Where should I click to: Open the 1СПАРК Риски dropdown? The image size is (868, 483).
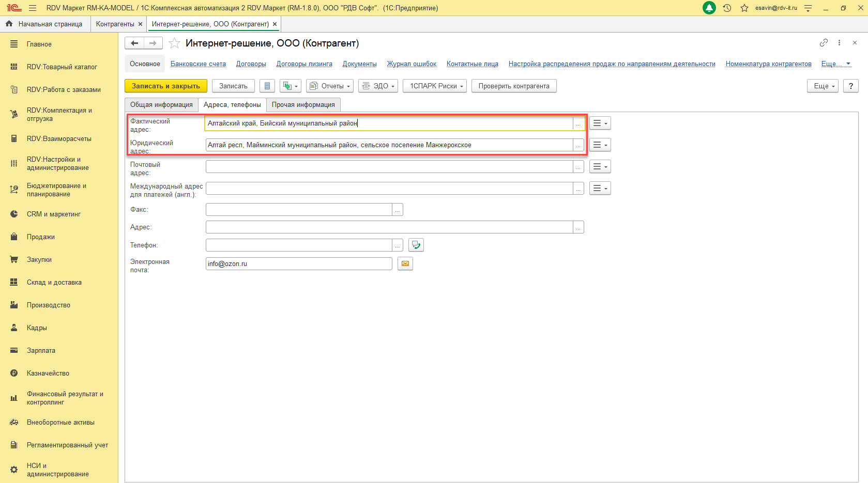click(435, 86)
